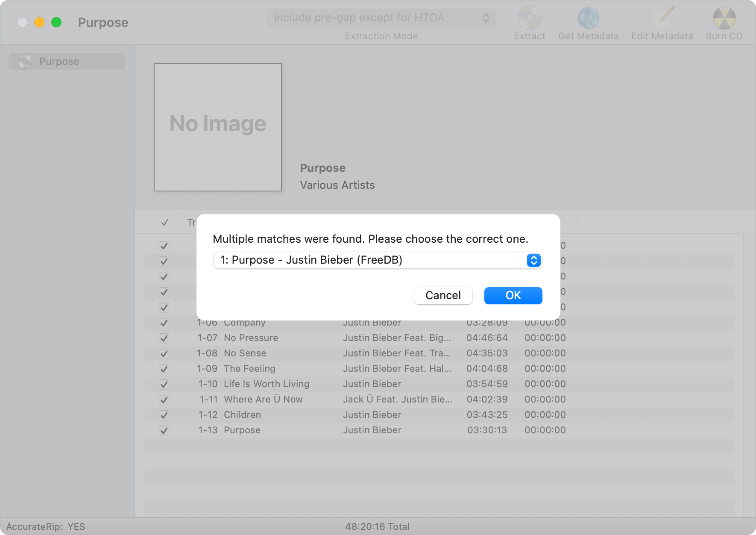Click duration 04:46:64 of No Pressure
Image resolution: width=756 pixels, height=535 pixels.
click(487, 338)
